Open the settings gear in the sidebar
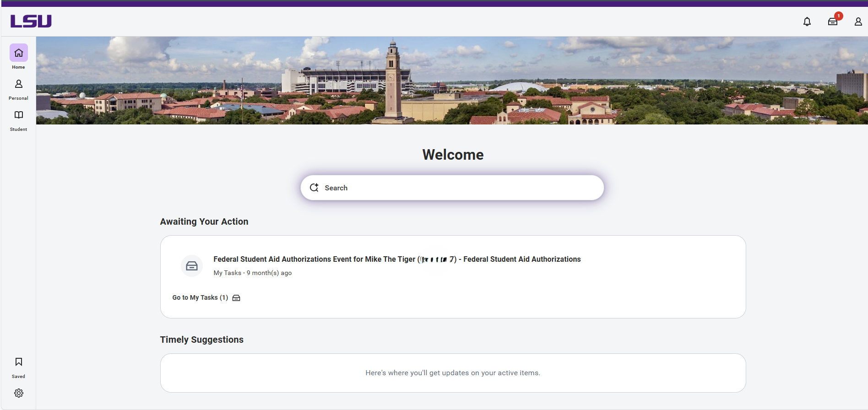 coord(19,393)
